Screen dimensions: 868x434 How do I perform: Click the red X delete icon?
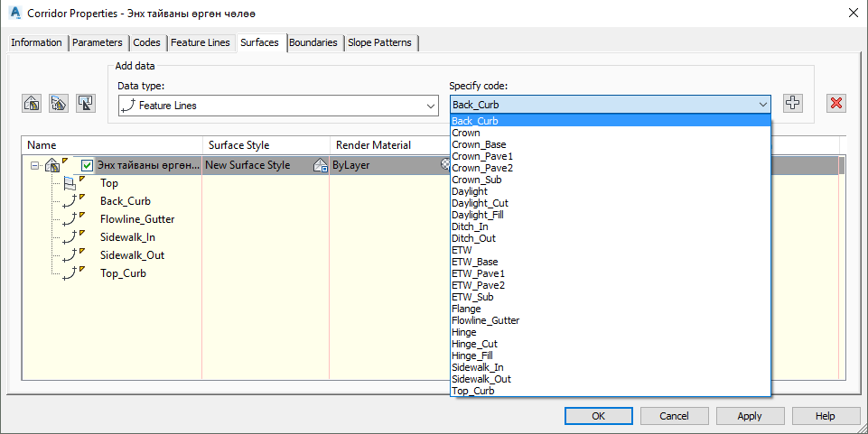(x=836, y=103)
